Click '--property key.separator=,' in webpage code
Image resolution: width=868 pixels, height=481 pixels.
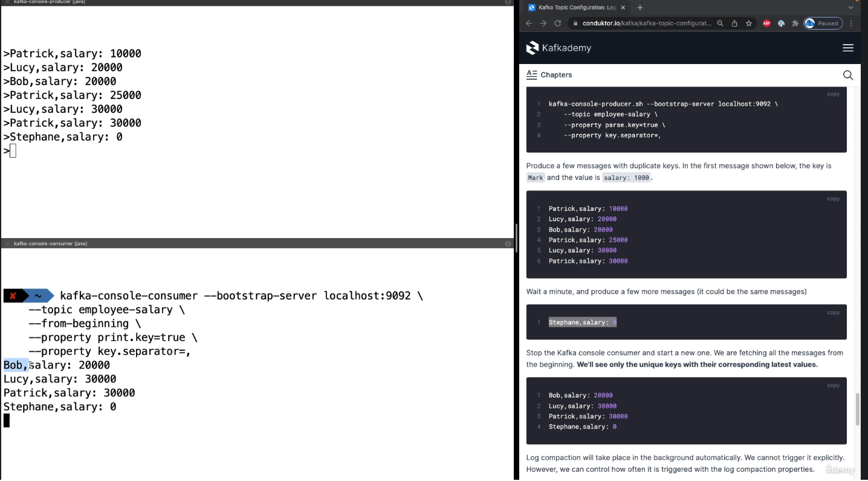612,135
